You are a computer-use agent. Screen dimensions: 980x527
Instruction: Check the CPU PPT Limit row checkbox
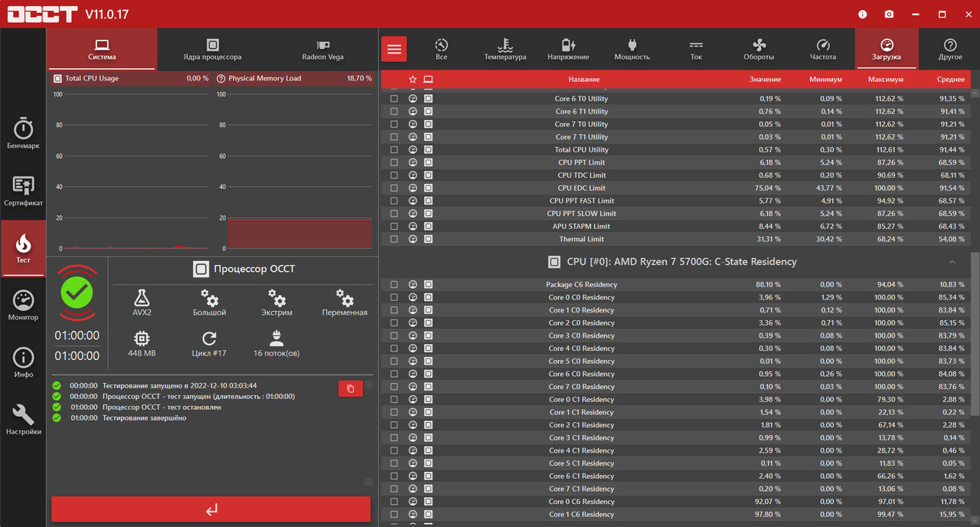pos(394,162)
